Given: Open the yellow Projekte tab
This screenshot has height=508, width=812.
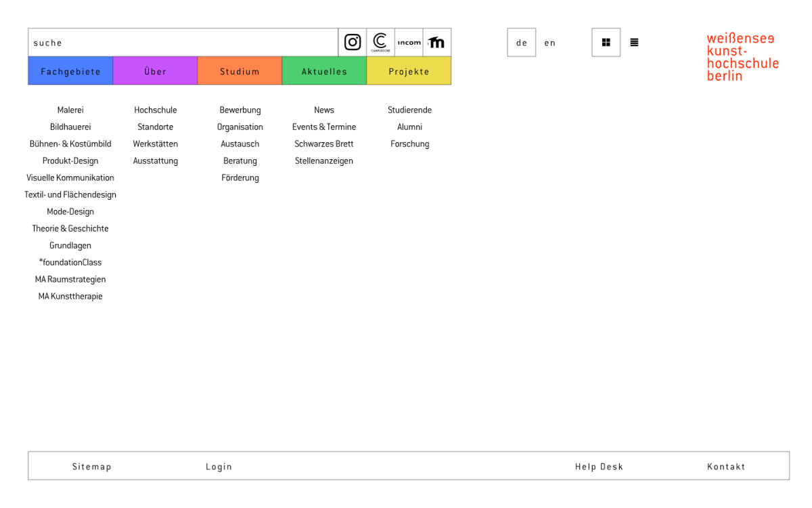Looking at the screenshot, I should [x=409, y=71].
